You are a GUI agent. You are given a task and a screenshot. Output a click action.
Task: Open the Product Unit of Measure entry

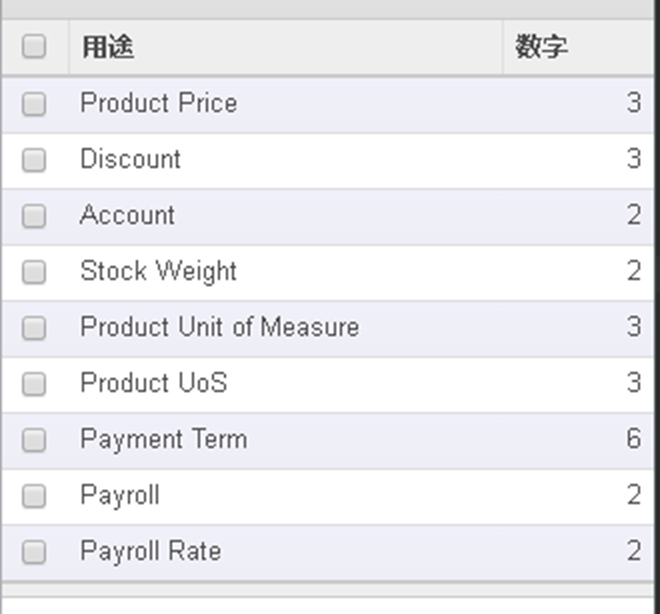(x=220, y=327)
